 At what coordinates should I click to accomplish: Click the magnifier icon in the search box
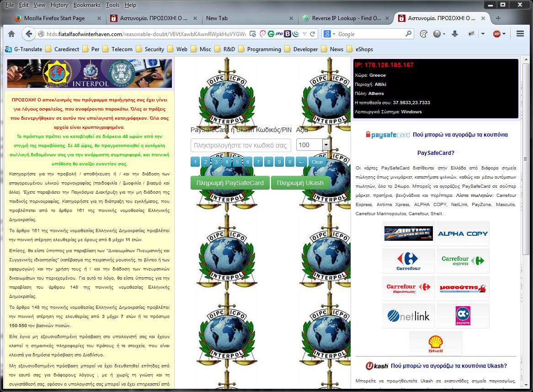pyautogui.click(x=408, y=34)
